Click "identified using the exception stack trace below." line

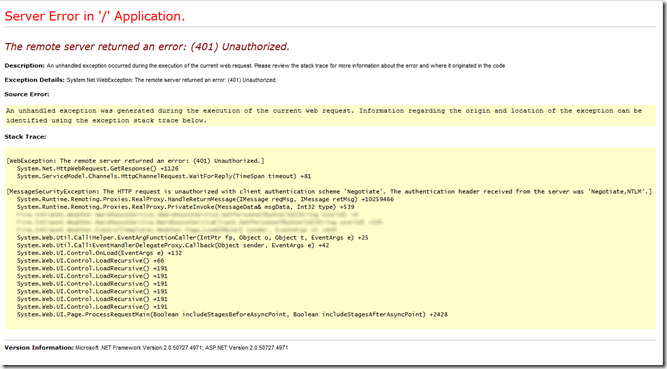tap(106, 120)
